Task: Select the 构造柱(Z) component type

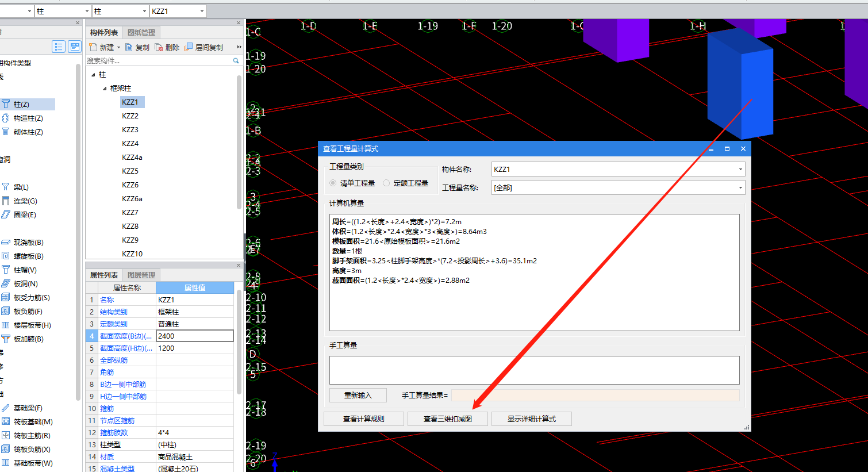Action: [x=28, y=118]
